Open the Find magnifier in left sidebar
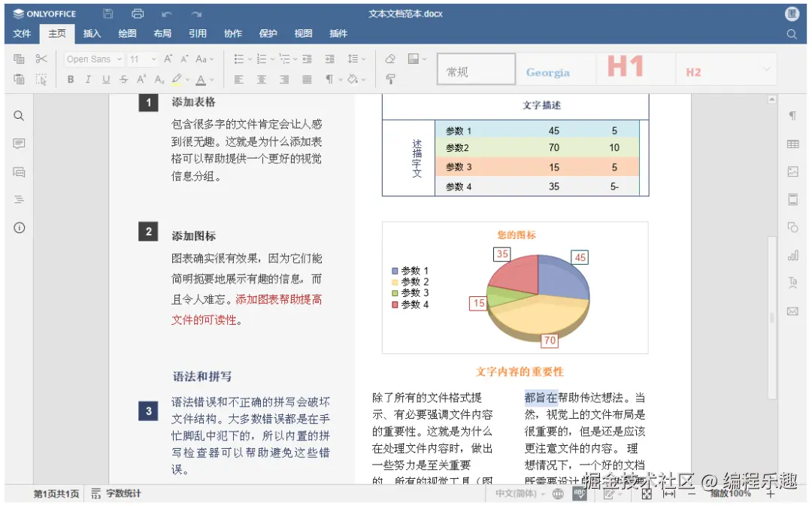This screenshot has width=812, height=506. 19,116
